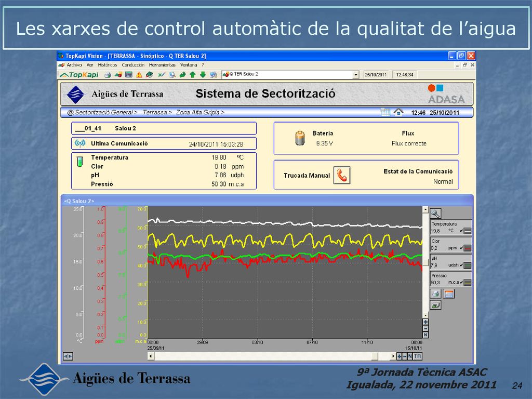This screenshot has height=399, width=532.
Task: Click the left-right arrows icon at the chart's bottom left
Action: click(x=68, y=356)
